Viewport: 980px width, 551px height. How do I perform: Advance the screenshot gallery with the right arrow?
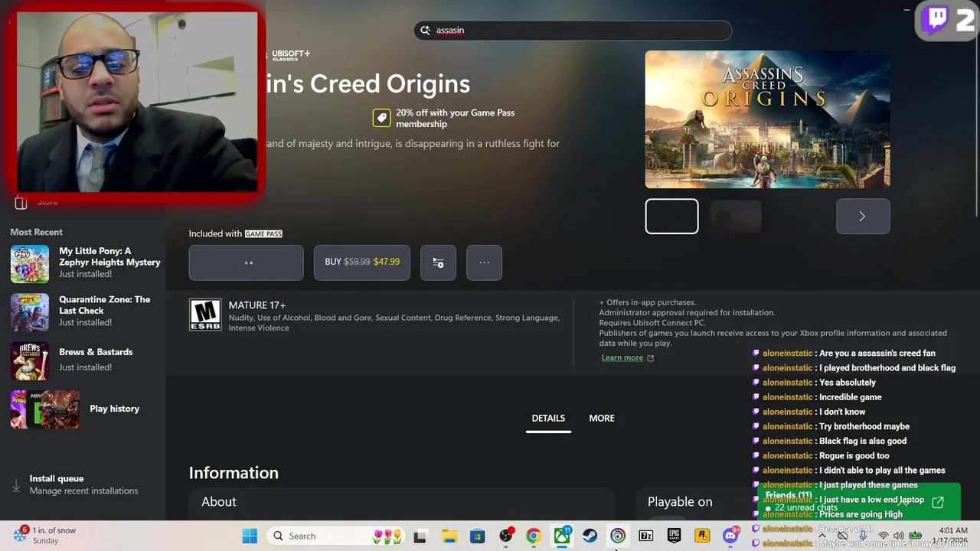[863, 217]
